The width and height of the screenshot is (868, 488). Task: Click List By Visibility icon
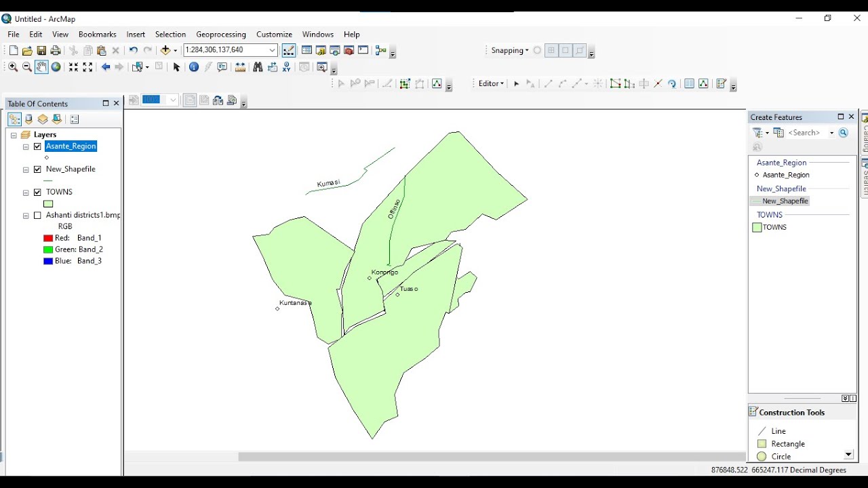(43, 119)
